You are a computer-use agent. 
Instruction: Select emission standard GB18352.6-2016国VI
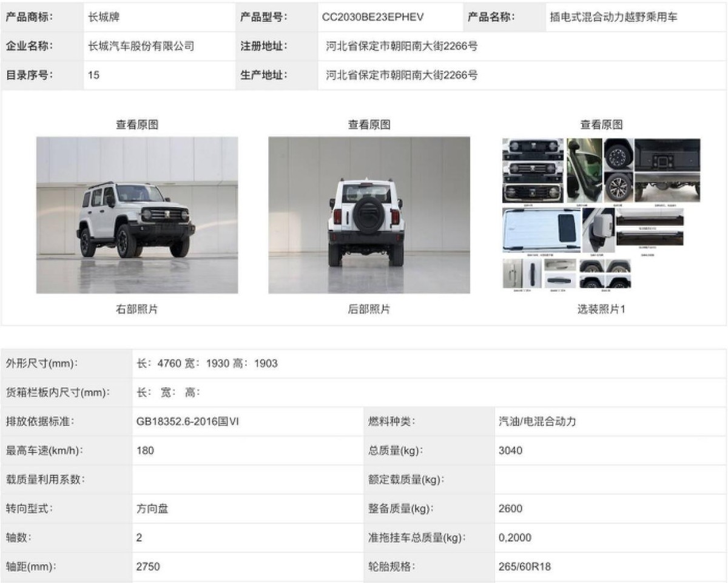click(x=188, y=422)
